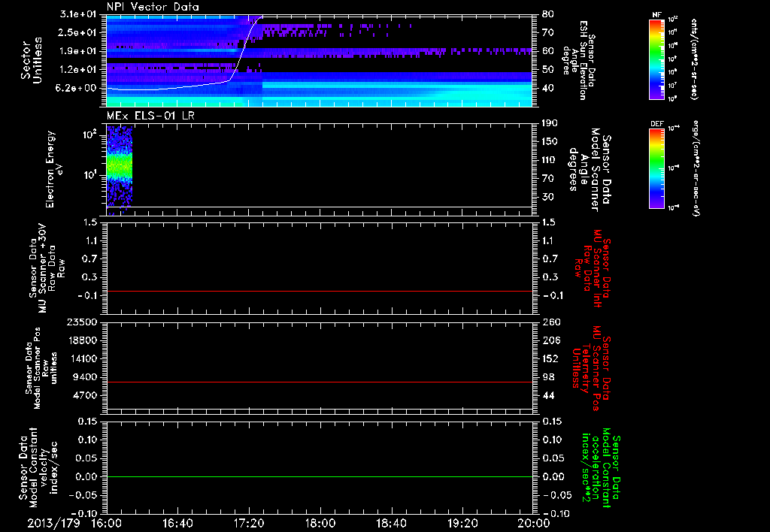This screenshot has width=770, height=532.
Task: Click the 9400 scanner position tick label
Action: 86,377
